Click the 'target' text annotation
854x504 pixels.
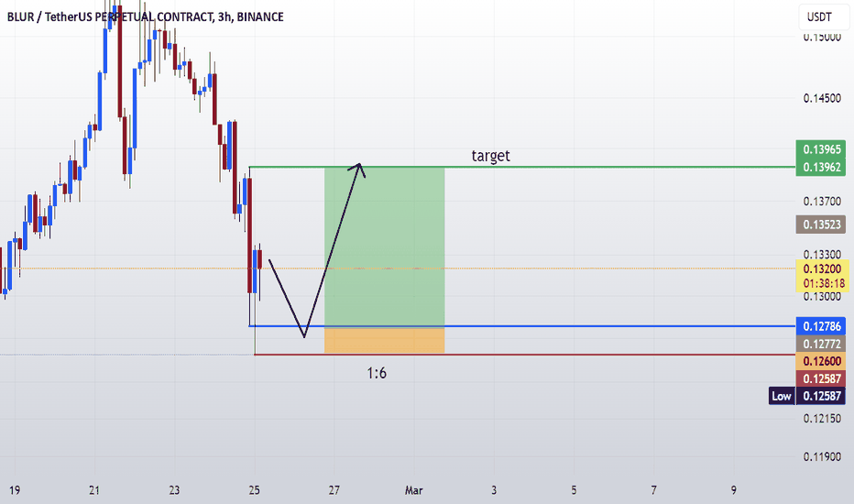click(x=491, y=156)
